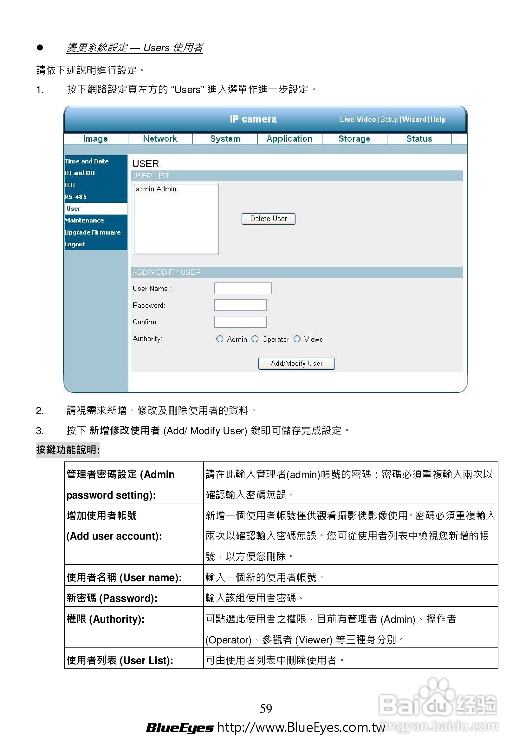Open the RS-485 configuration

pos(75,197)
